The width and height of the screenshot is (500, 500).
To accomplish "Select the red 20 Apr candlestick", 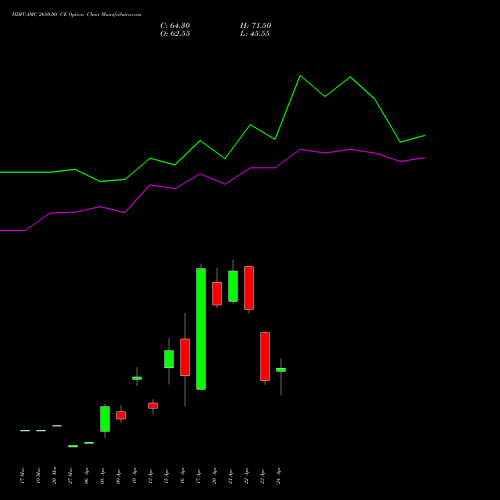I will click(x=217, y=294).
